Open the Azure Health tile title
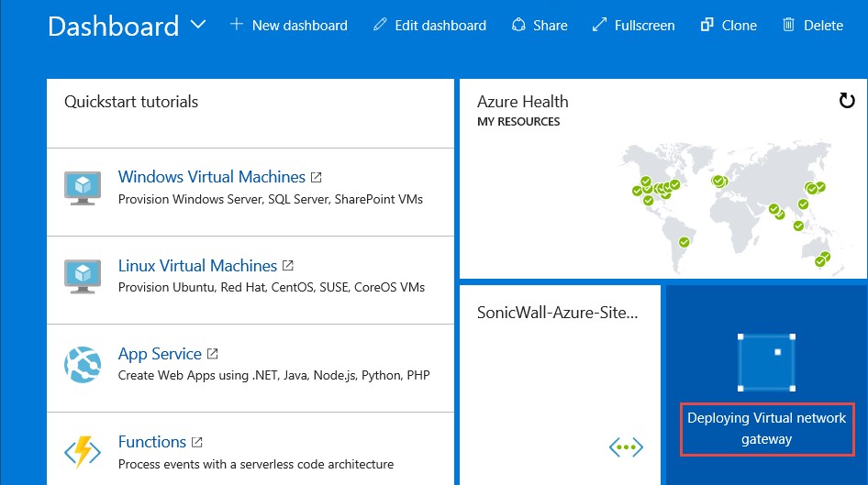This screenshot has width=868, height=485. [523, 102]
